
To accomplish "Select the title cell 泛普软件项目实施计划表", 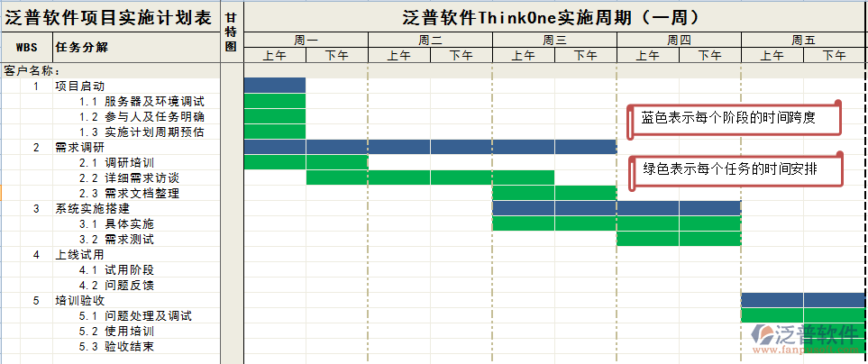I will (x=110, y=17).
